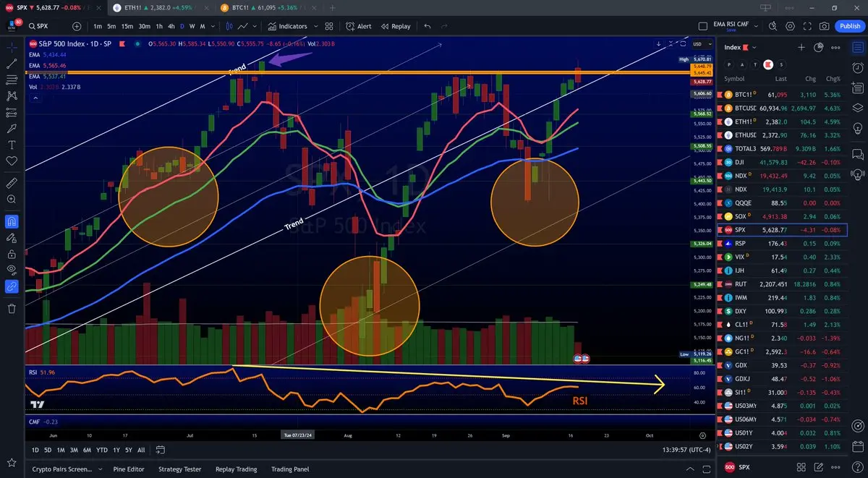The width and height of the screenshot is (868, 478).
Task: Set date range to YTD
Action: pyautogui.click(x=102, y=450)
